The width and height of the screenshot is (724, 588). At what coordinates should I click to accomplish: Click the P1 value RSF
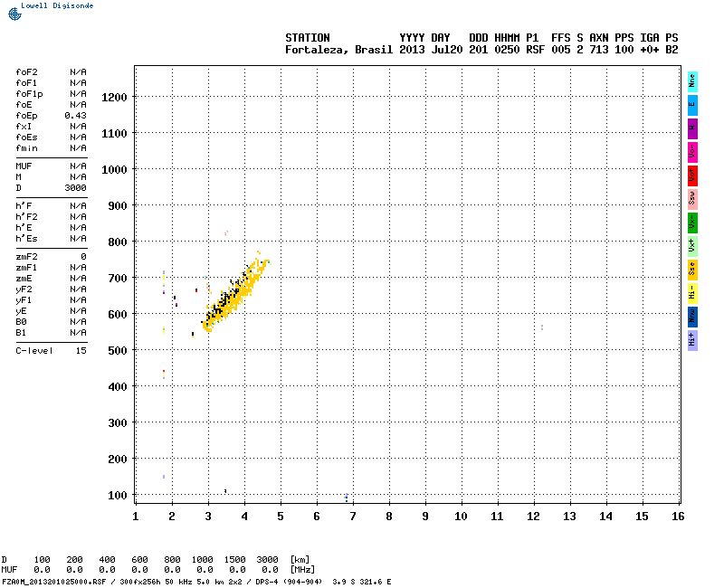click(535, 50)
